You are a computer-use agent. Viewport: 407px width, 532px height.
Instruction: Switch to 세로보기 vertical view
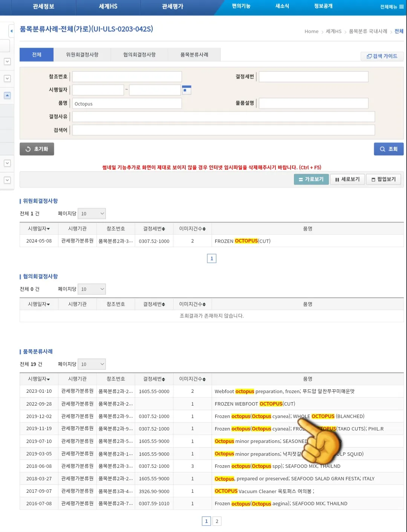tap(347, 179)
